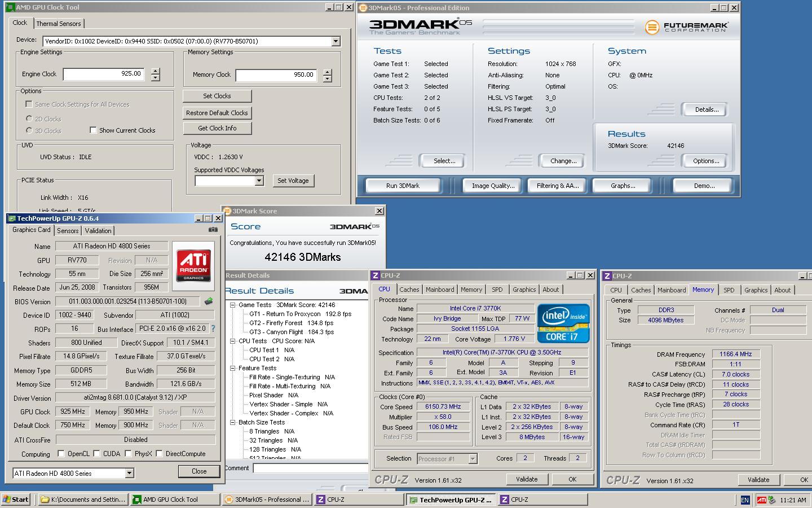
Task: Enable Show Current Clocks checkbox
Action: [93, 130]
